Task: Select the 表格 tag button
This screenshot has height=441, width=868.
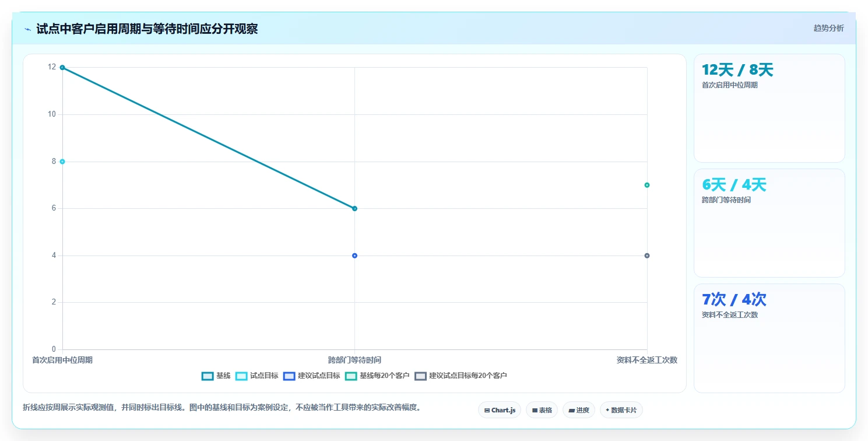Action: [x=542, y=410]
